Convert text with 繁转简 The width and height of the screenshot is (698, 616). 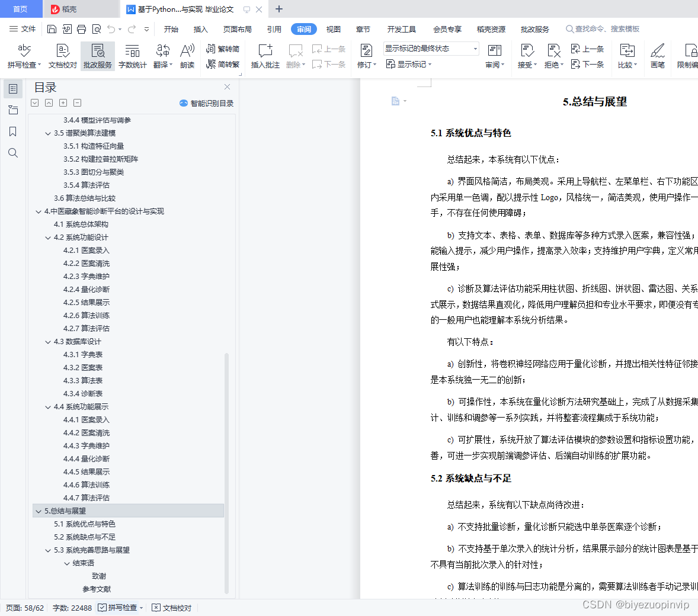[x=223, y=49]
